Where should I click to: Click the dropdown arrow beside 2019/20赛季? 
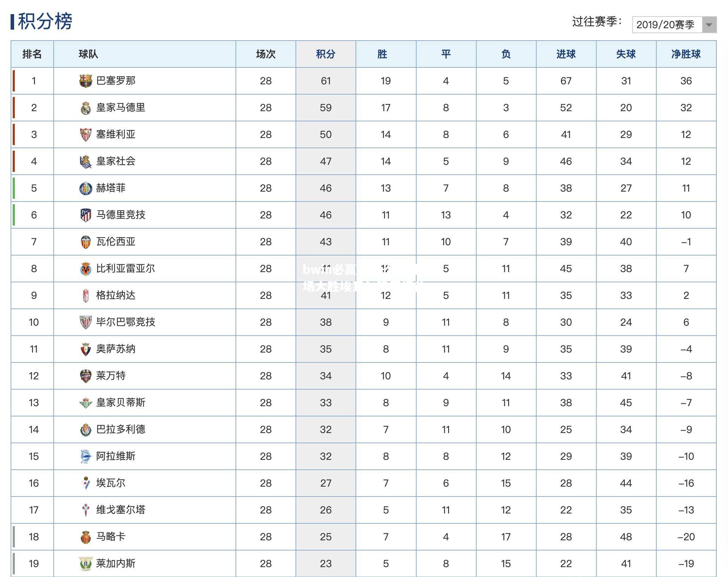[709, 25]
